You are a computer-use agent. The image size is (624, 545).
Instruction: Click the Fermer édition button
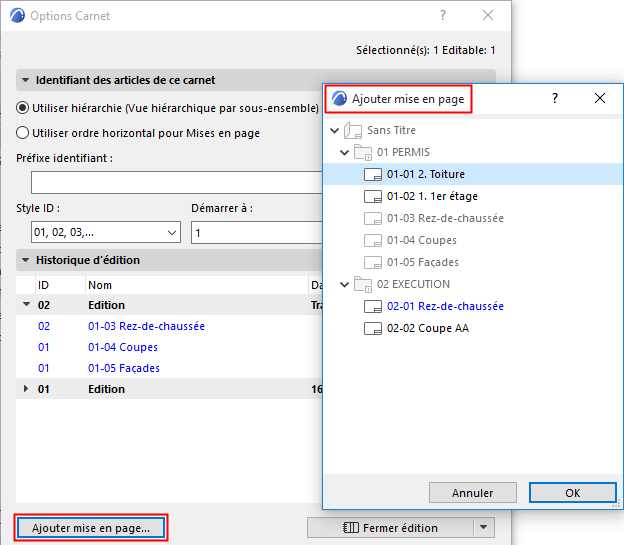click(390, 528)
